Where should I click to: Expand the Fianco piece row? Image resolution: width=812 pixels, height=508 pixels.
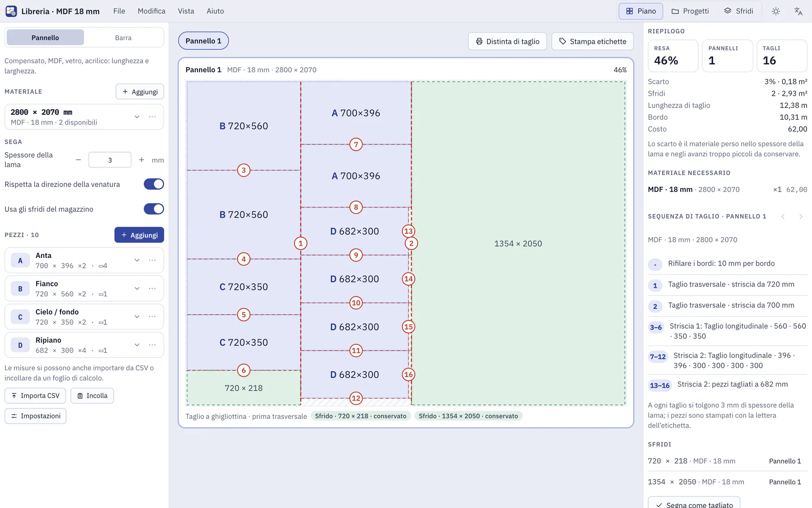pos(137,289)
